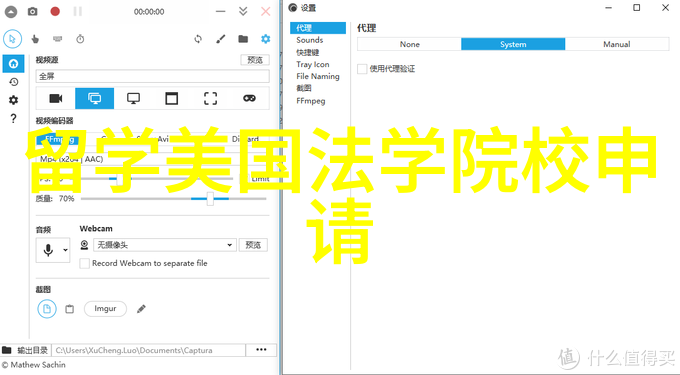Choose the region selection video source
Screen dimensions: 680x375
[210, 98]
